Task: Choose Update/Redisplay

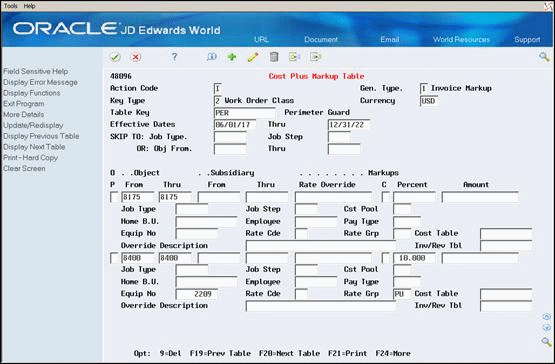Action: point(33,126)
